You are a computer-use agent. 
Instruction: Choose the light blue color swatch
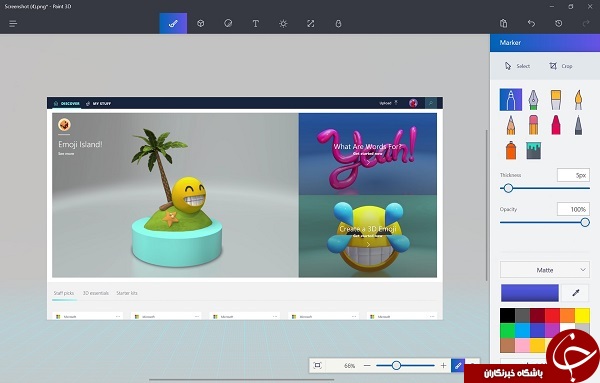pyautogui.click(x=522, y=331)
